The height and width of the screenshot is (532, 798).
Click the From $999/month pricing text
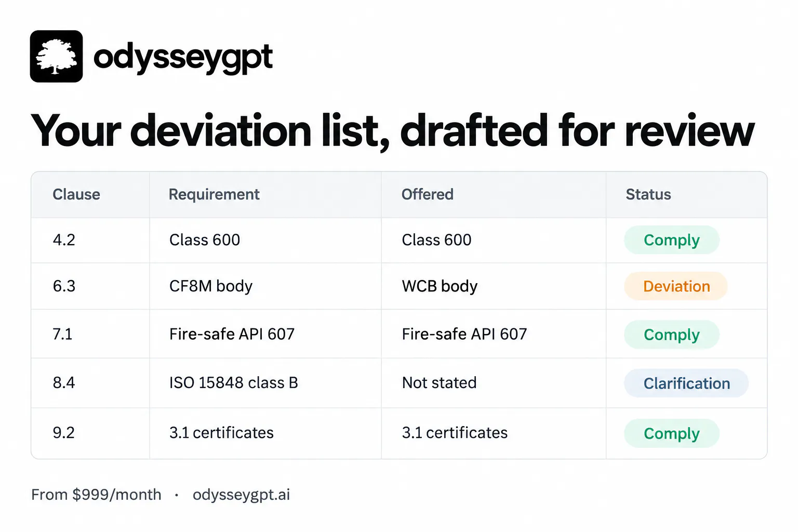(x=96, y=495)
